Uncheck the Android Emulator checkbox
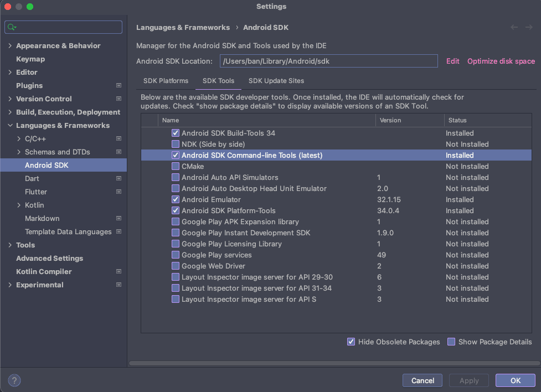 [x=176, y=199]
